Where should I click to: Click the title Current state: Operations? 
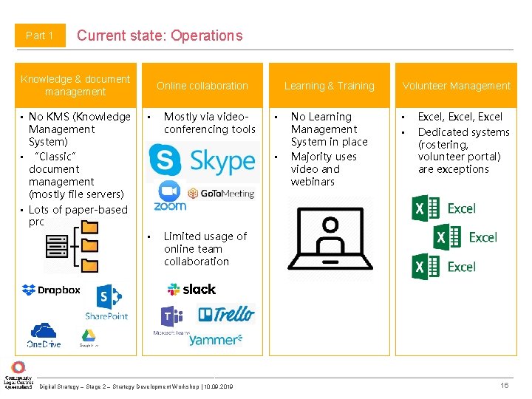160,35
